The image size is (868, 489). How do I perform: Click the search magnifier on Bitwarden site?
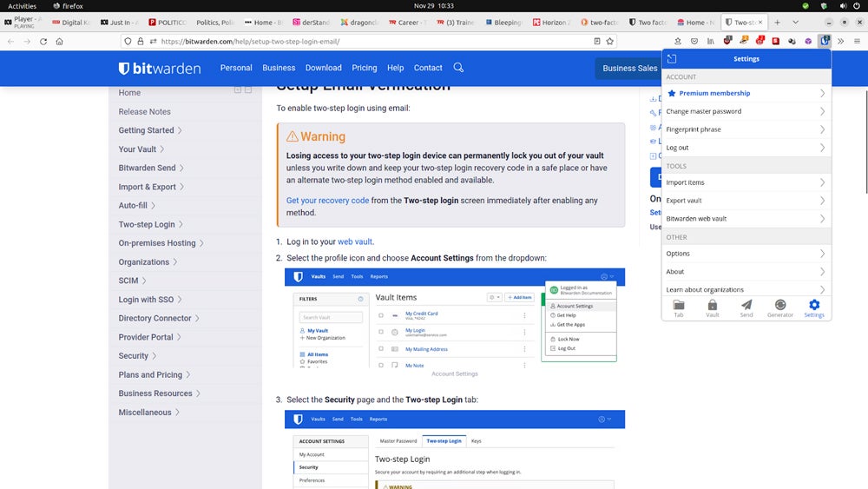tap(458, 68)
